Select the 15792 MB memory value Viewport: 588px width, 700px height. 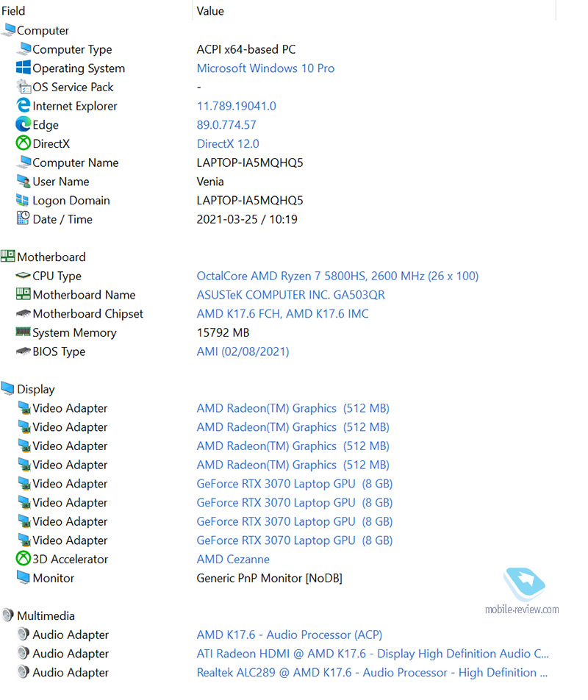(x=223, y=332)
